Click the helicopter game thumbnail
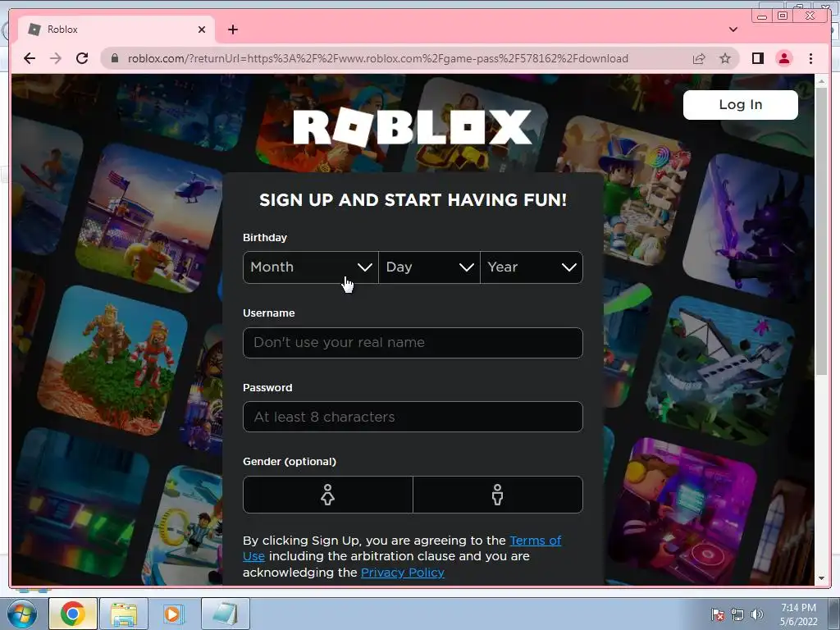Image resolution: width=840 pixels, height=630 pixels. click(x=150, y=218)
